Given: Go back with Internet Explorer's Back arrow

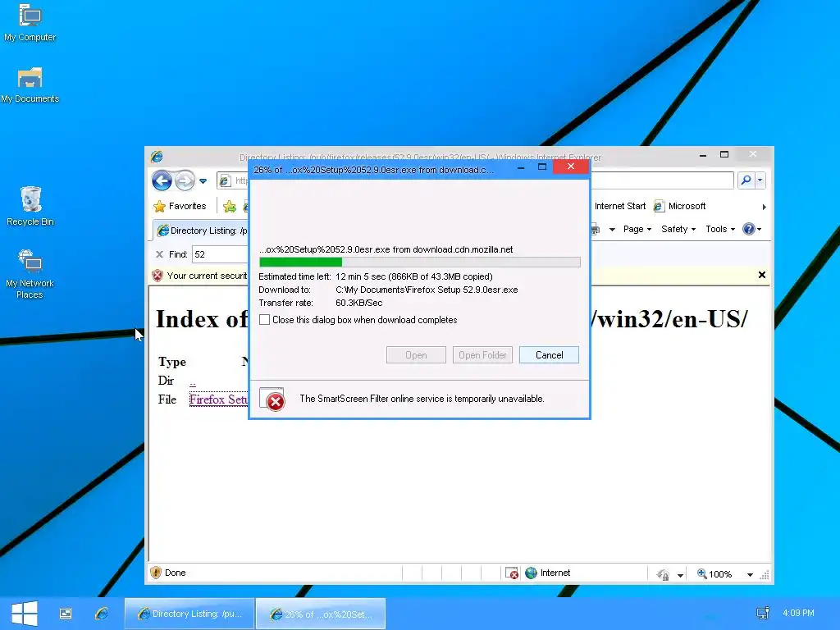Looking at the screenshot, I should point(162,180).
